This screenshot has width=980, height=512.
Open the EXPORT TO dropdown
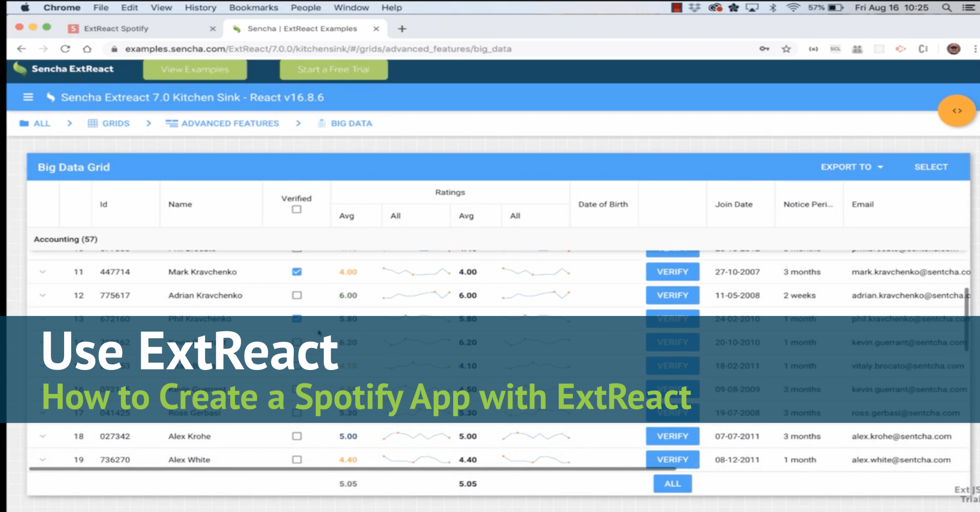pos(852,167)
